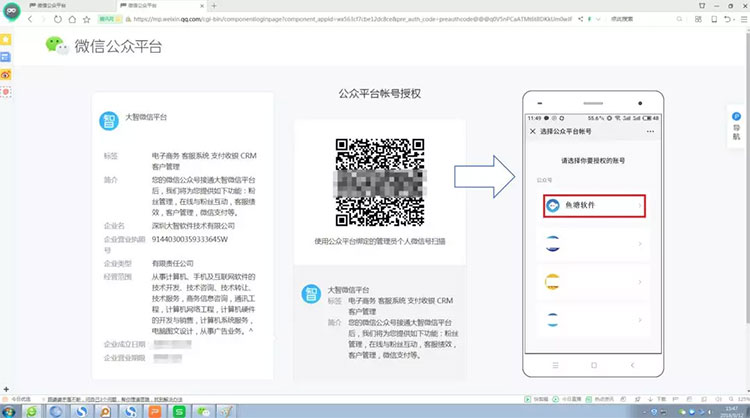
Task: Click the navigation floating widget on right edge
Action: tap(736, 126)
